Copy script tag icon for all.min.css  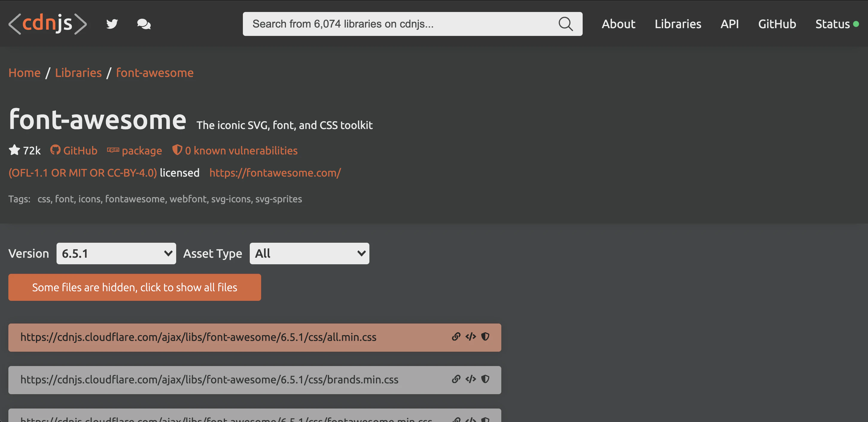(x=471, y=337)
